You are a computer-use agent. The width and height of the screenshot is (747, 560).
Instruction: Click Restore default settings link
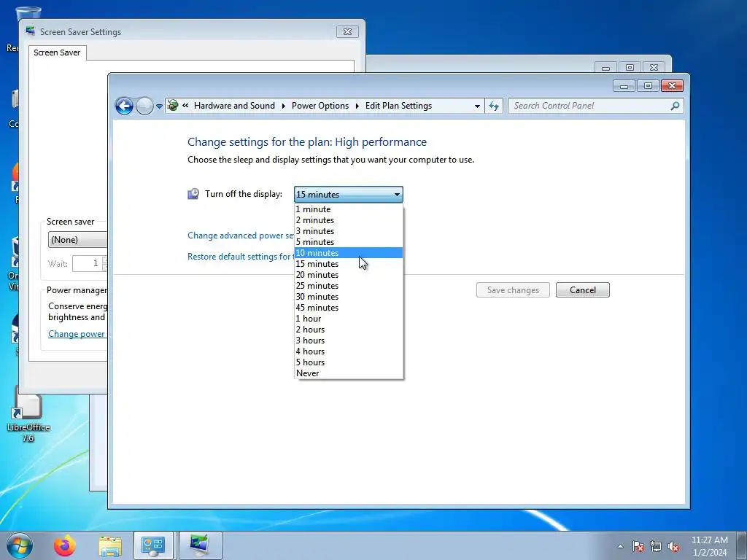coord(239,256)
